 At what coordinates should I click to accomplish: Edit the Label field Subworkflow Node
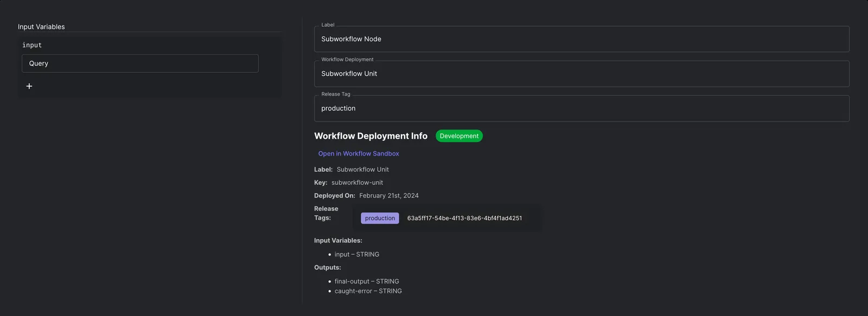[582, 39]
